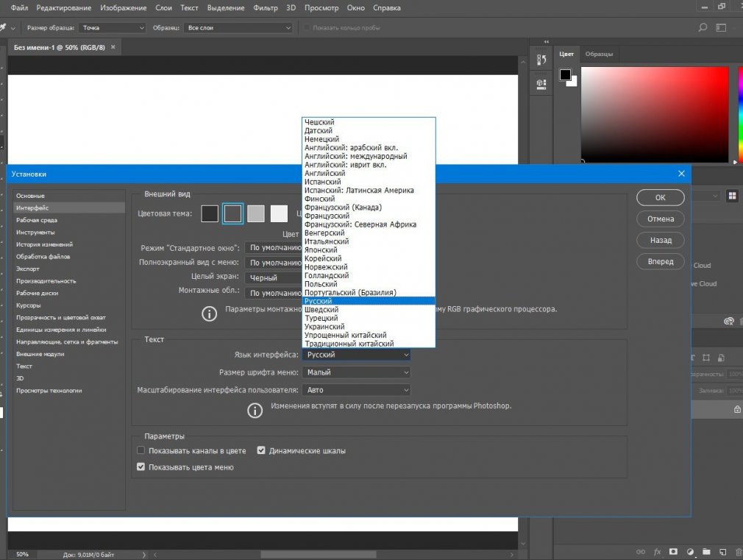Select Немецкий in language list
This screenshot has height=560, width=743.
click(369, 139)
